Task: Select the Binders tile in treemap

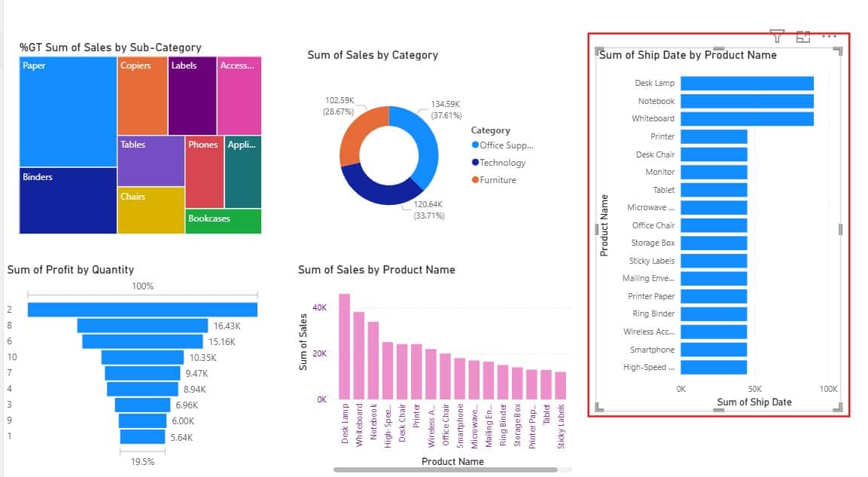Action: [68, 200]
